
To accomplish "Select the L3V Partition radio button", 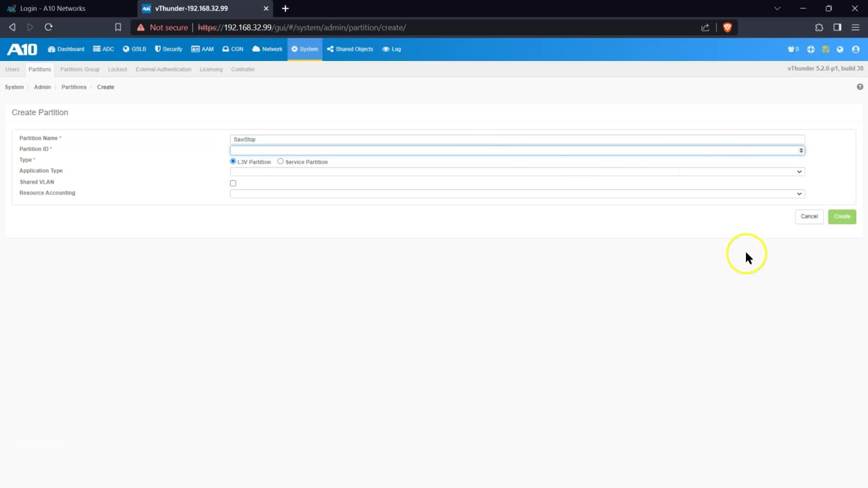I will point(233,161).
